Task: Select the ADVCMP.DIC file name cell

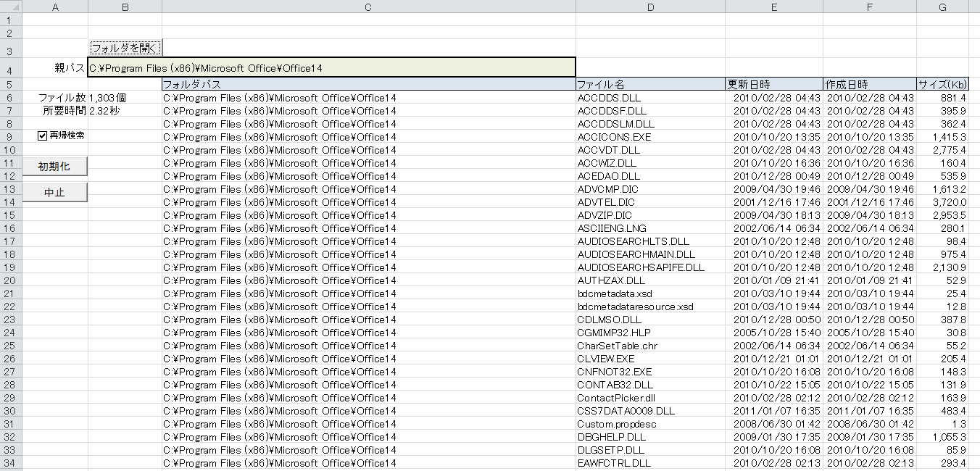Action: [650, 188]
